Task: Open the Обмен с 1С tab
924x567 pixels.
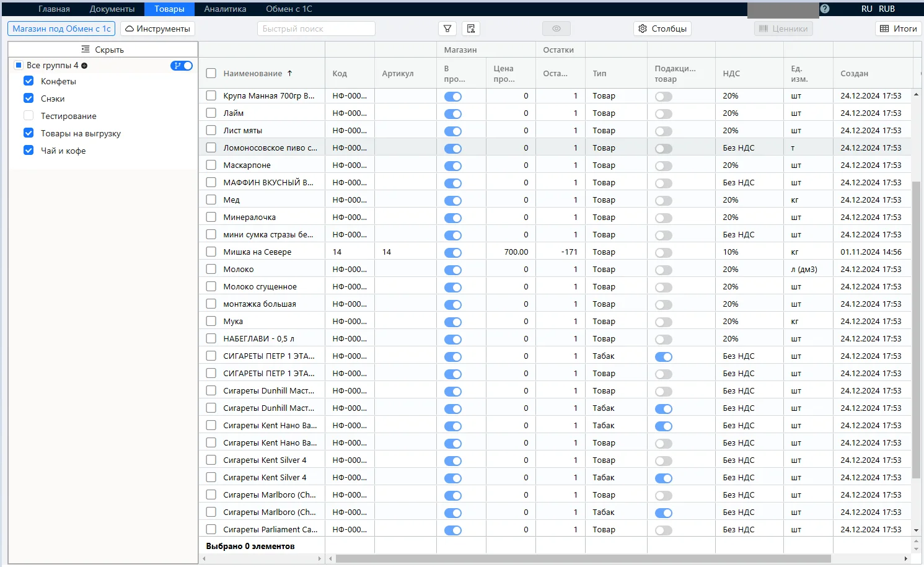Action: (289, 9)
